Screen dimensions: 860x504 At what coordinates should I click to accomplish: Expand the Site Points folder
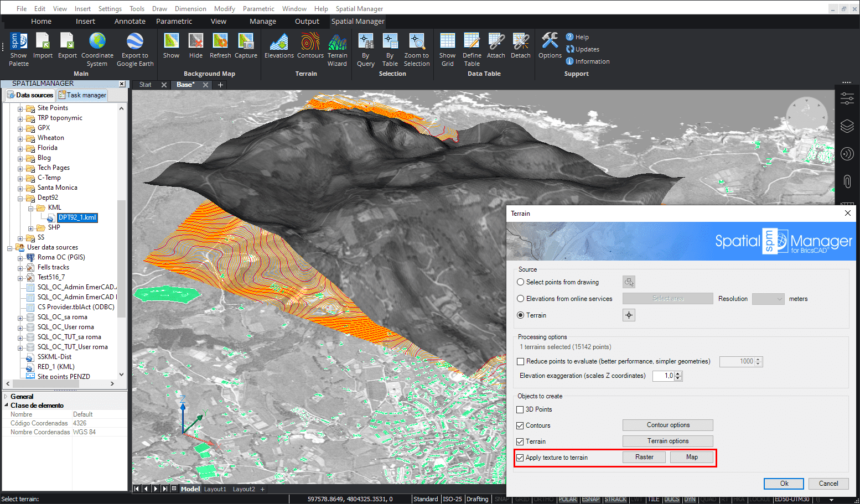tap(20, 108)
